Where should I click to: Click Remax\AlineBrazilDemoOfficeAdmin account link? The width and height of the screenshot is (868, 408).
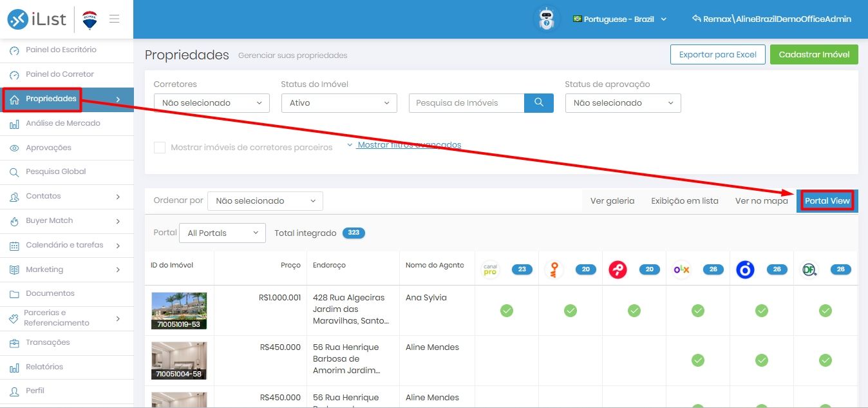tap(771, 19)
